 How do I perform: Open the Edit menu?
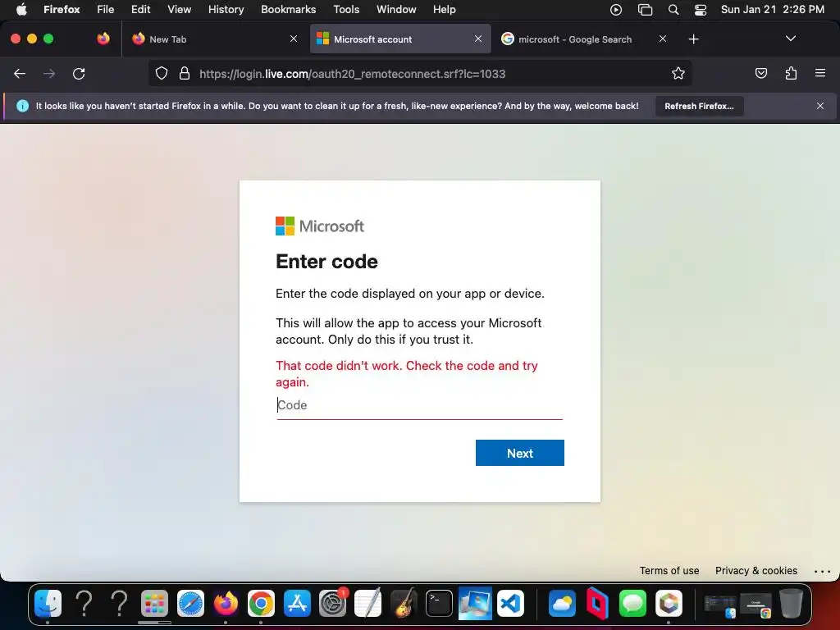(140, 9)
